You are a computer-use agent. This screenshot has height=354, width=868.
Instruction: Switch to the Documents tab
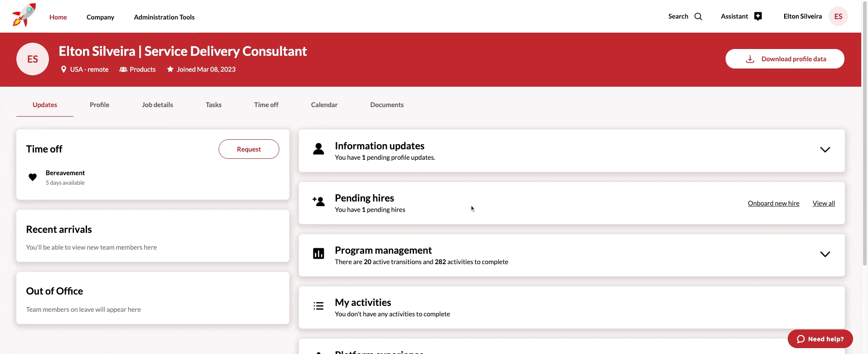[x=387, y=105]
